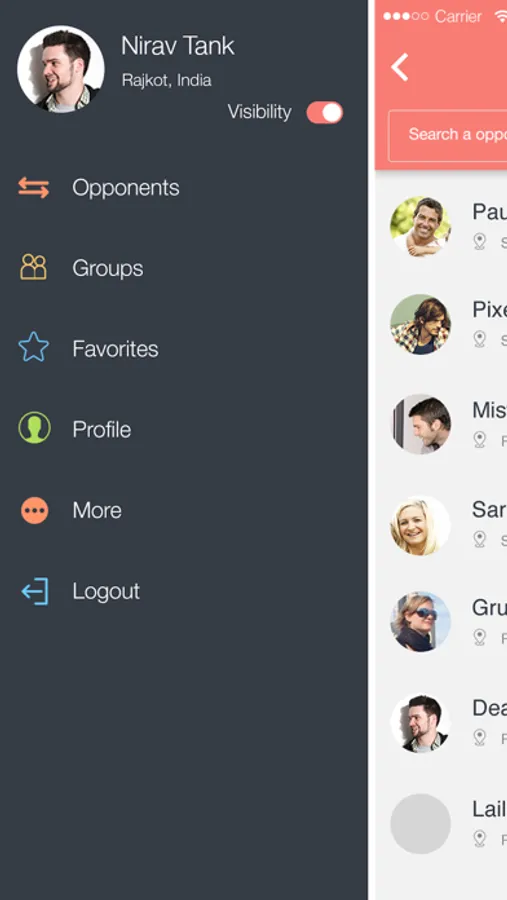This screenshot has width=507, height=900.
Task: Click the Favorites star icon
Action: (x=33, y=347)
